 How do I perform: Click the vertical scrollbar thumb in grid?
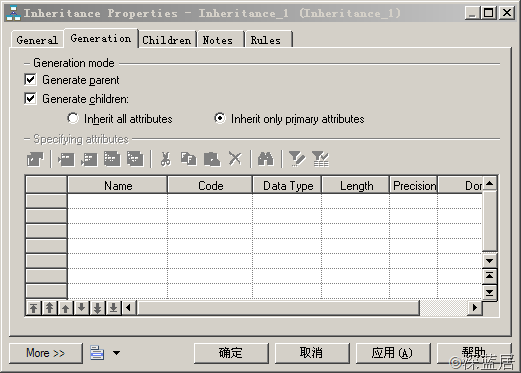point(489,221)
